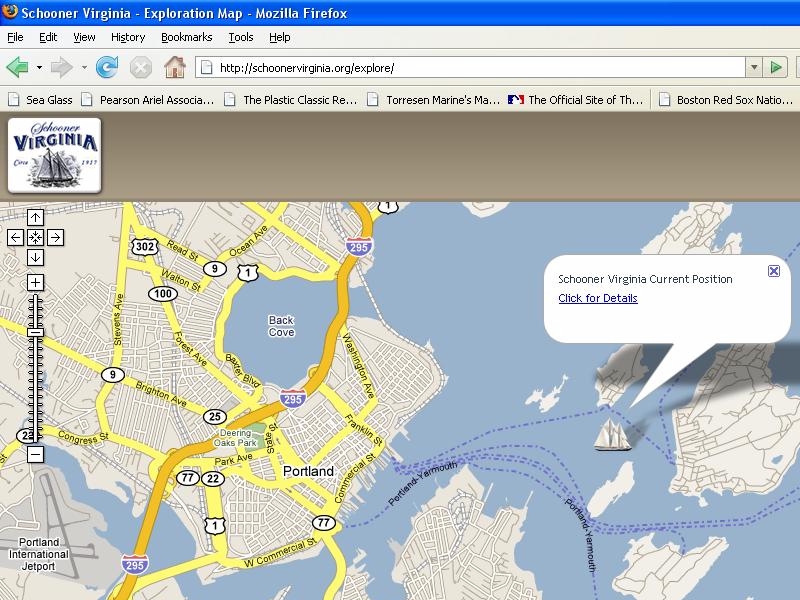The width and height of the screenshot is (800, 600).
Task: Reload the page with the Refresh icon
Action: [x=107, y=67]
